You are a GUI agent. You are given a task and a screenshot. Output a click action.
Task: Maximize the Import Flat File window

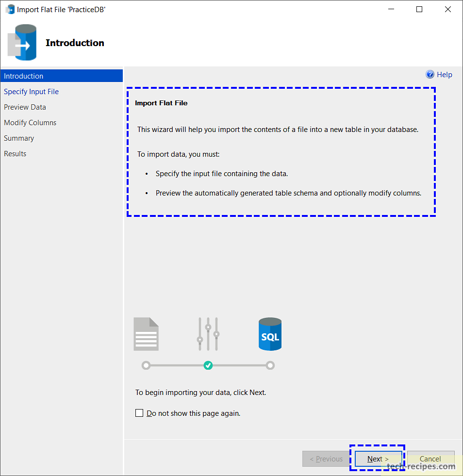pos(419,9)
